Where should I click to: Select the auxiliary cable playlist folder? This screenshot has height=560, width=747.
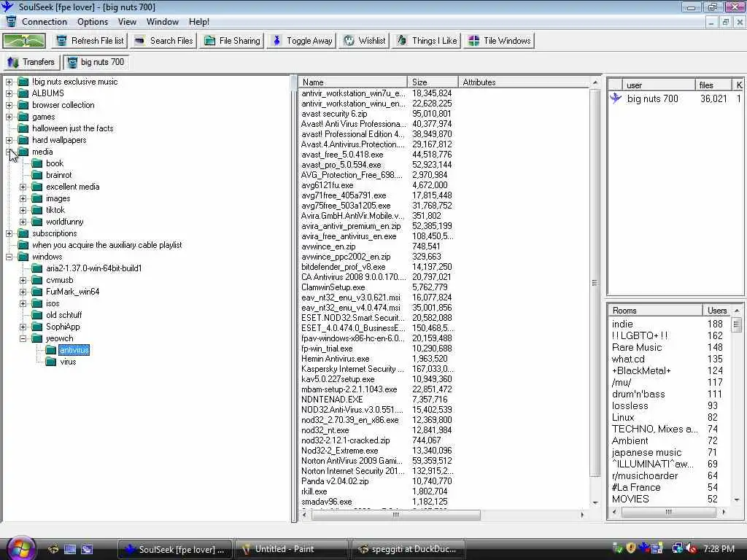tap(107, 245)
